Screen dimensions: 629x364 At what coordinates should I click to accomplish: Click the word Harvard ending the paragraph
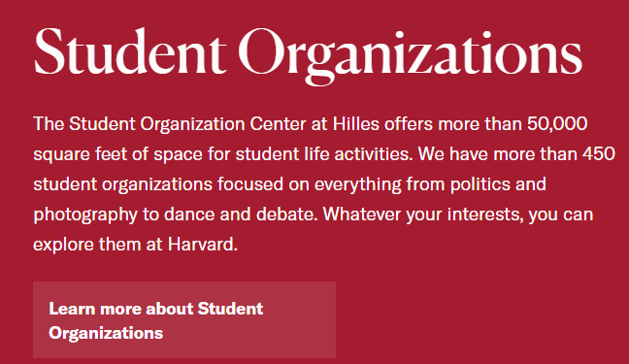(x=203, y=245)
